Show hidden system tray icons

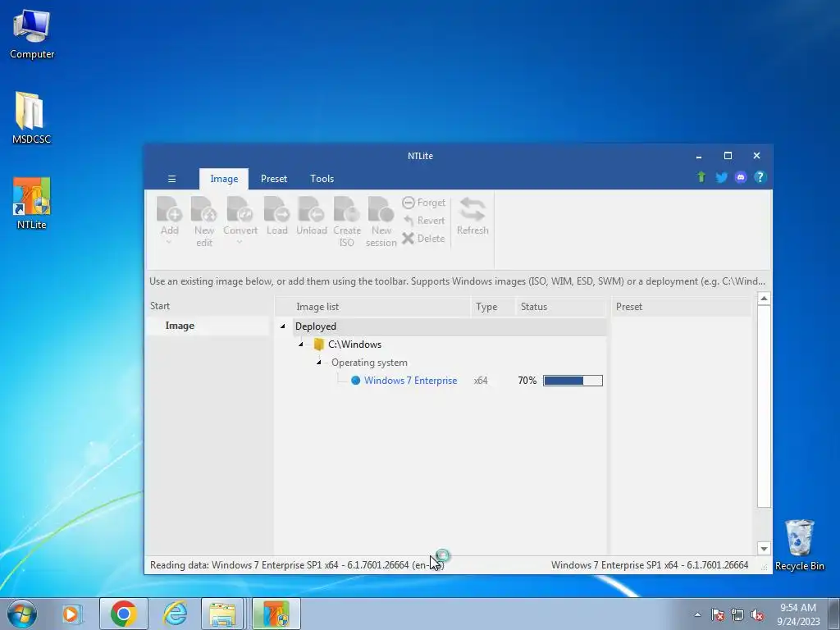pos(697,614)
